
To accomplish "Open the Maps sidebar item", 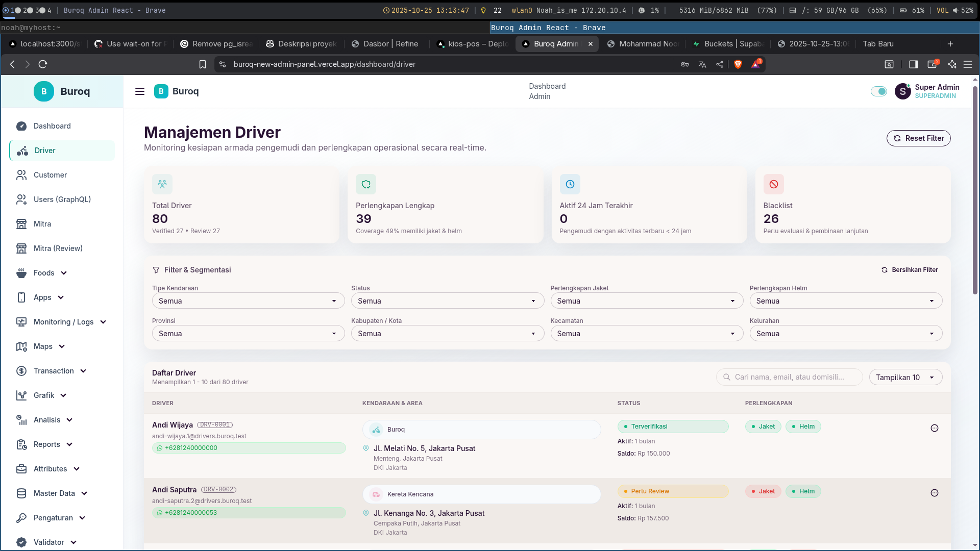I will [x=42, y=346].
